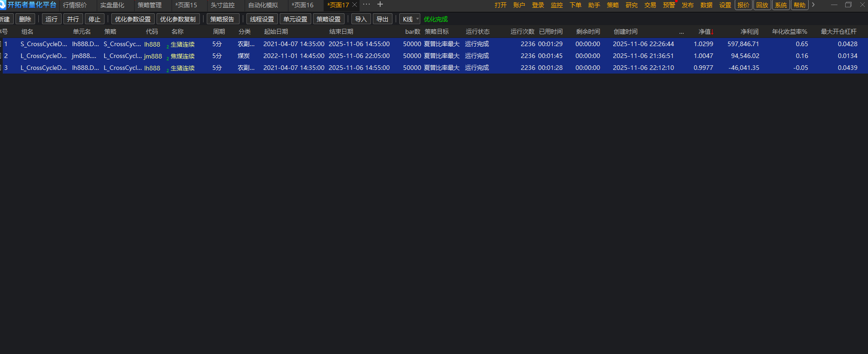Screen dimensions: 868x354
Task: Click the 开拓者量化平台 logo icon
Action: [2, 5]
